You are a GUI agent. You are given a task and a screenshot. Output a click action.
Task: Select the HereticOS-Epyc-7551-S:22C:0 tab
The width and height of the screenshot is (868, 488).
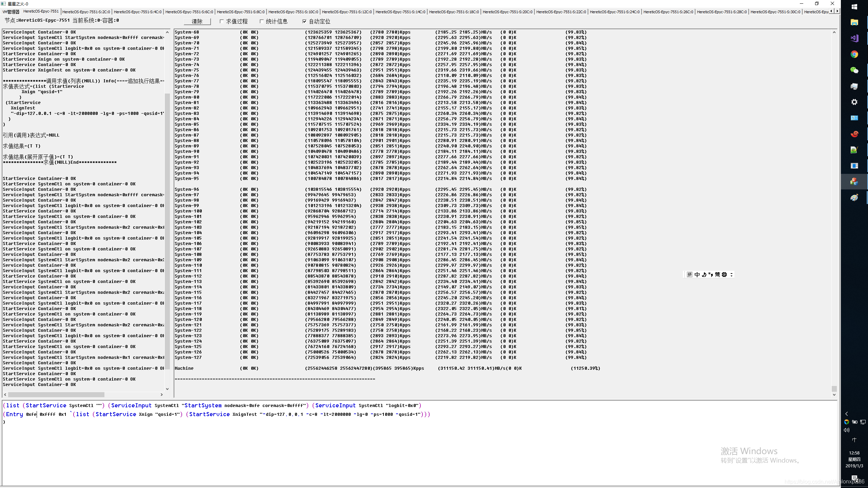coord(561,12)
